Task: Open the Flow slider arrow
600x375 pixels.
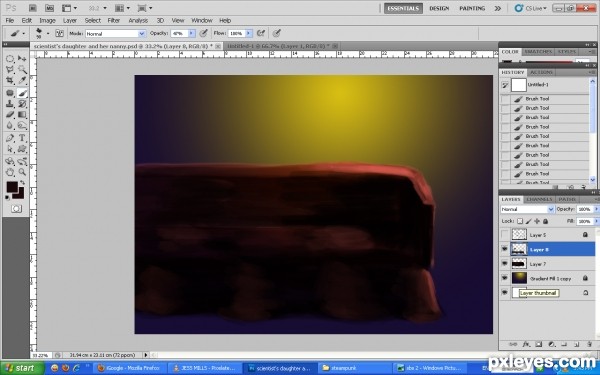Action: point(249,34)
